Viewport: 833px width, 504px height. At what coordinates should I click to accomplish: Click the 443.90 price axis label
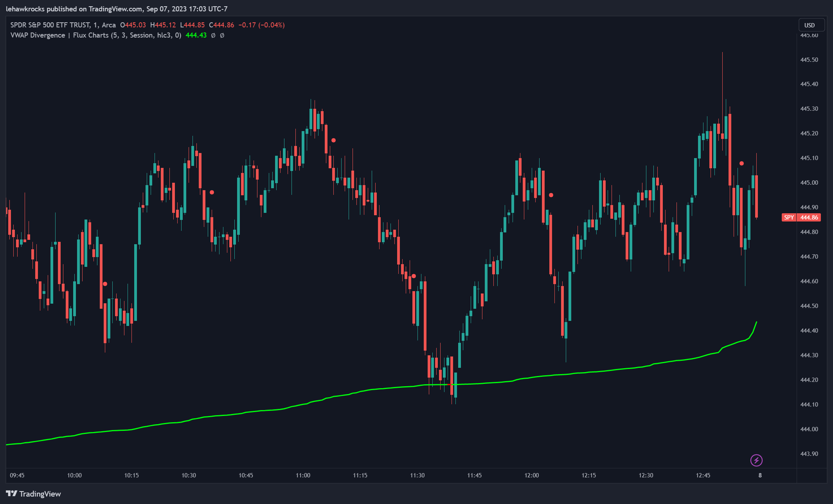pos(809,454)
